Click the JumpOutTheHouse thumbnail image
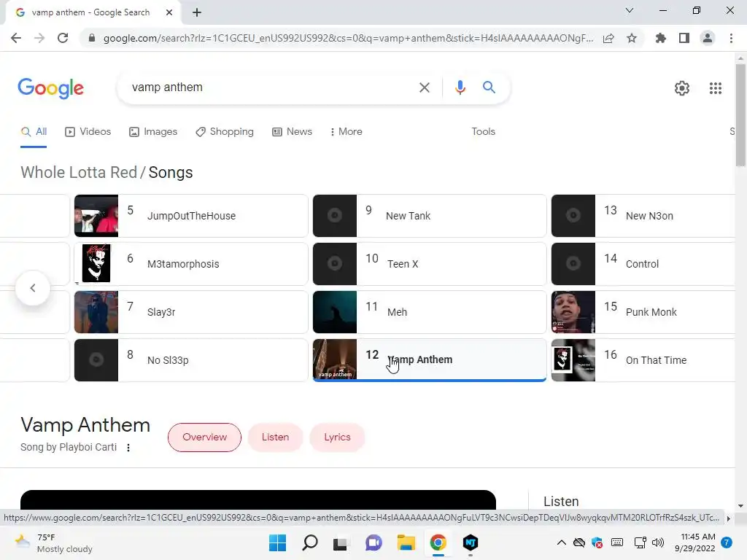This screenshot has width=747, height=560. (96, 216)
